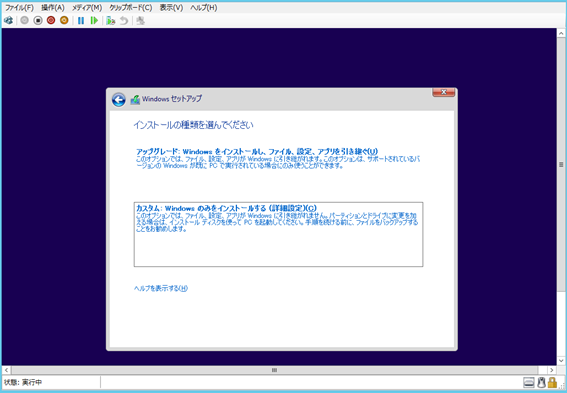Click the vertical scrollbar down arrow

point(561,360)
